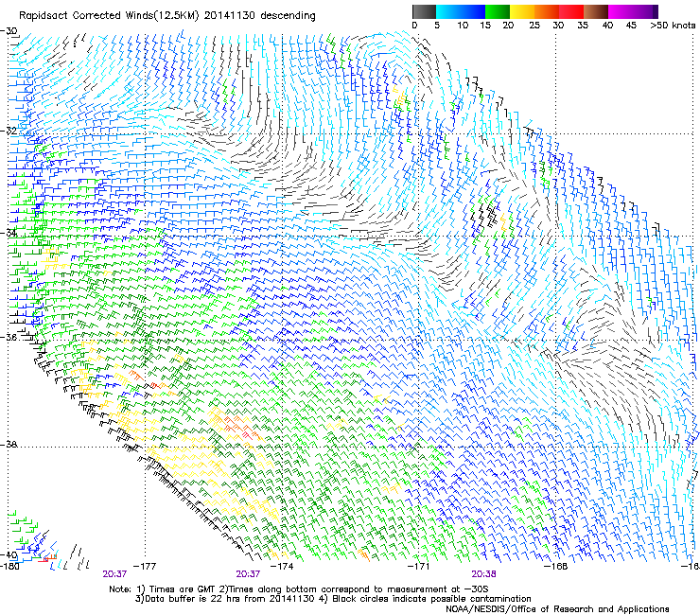Click the "20" legend scale label
This screenshot has height=615, width=700.
point(508,26)
